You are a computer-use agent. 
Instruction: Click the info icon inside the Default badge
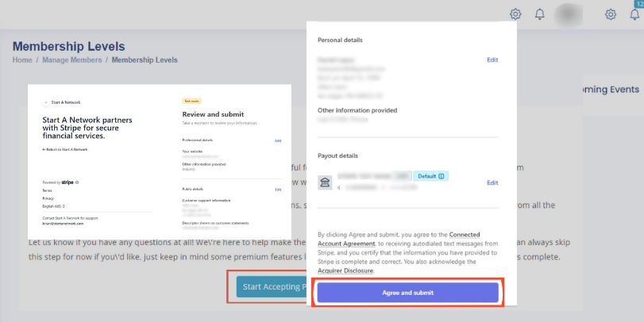tap(442, 175)
